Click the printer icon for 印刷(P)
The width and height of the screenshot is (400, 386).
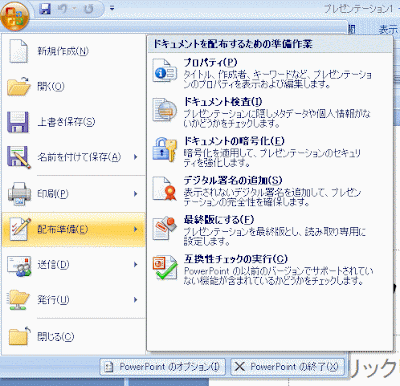point(19,193)
